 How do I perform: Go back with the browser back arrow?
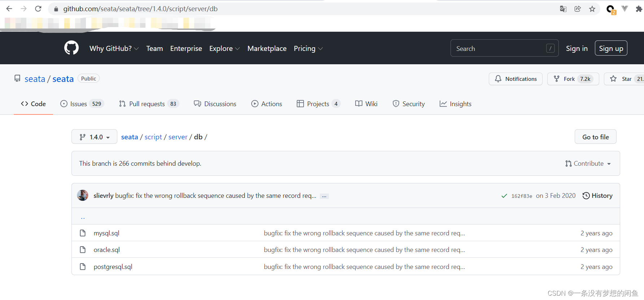(9, 9)
